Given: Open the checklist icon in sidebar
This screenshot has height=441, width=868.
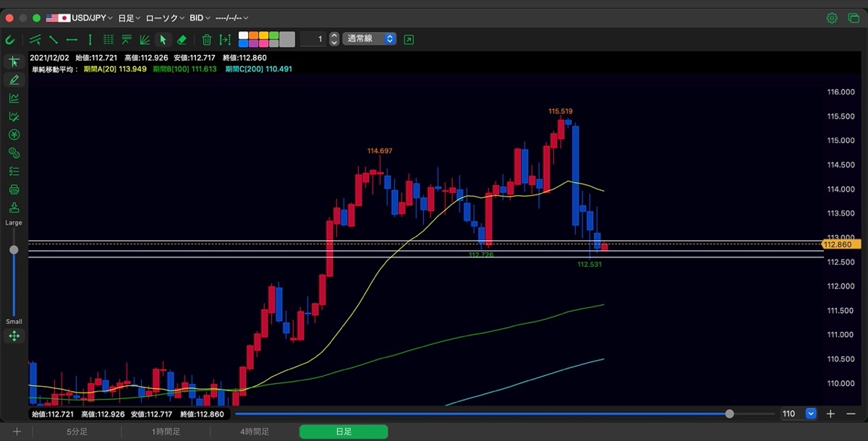Looking at the screenshot, I should pos(14,171).
